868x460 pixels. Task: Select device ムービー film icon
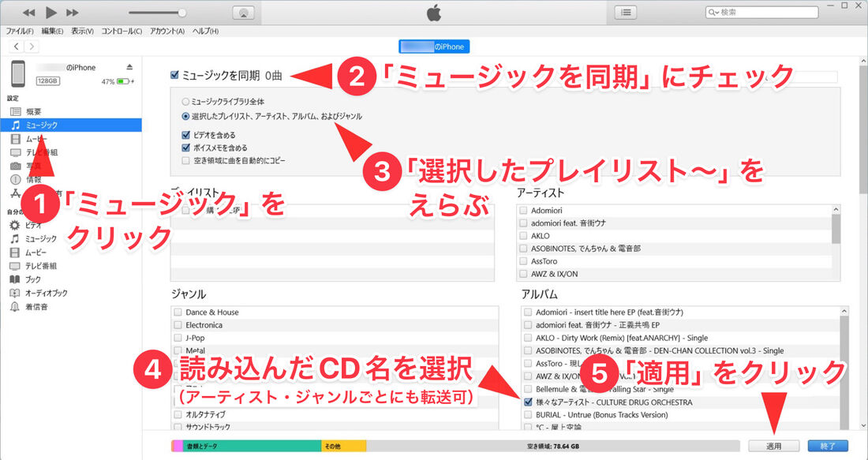coord(16,252)
